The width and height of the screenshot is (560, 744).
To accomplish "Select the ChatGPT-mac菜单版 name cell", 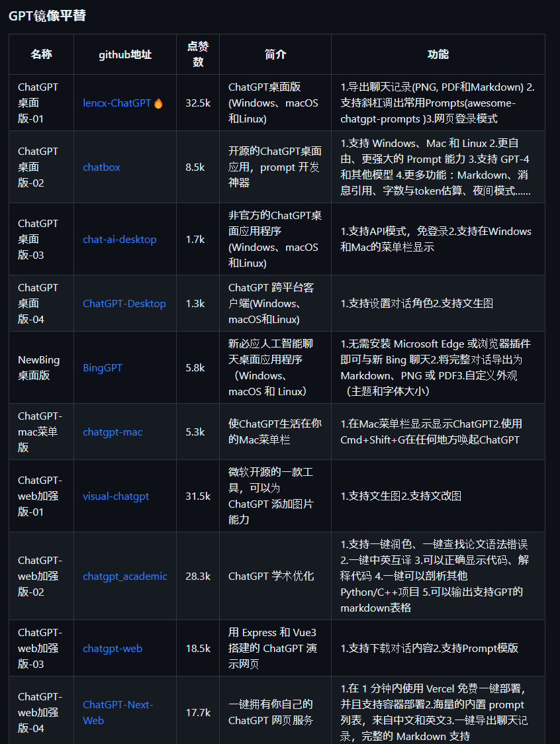I will click(x=40, y=432).
